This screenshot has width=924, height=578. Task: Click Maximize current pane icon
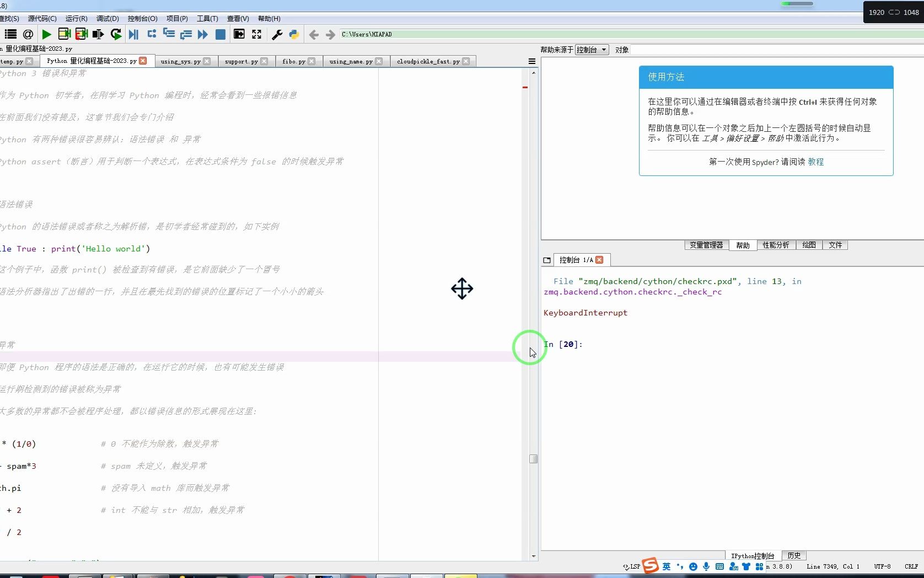pyautogui.click(x=239, y=34)
